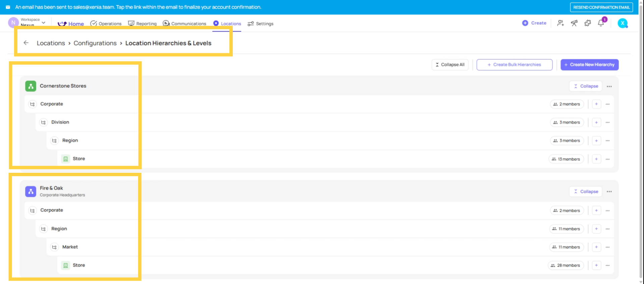
Task: Click Configurations breadcrumb link
Action: pyautogui.click(x=95, y=43)
